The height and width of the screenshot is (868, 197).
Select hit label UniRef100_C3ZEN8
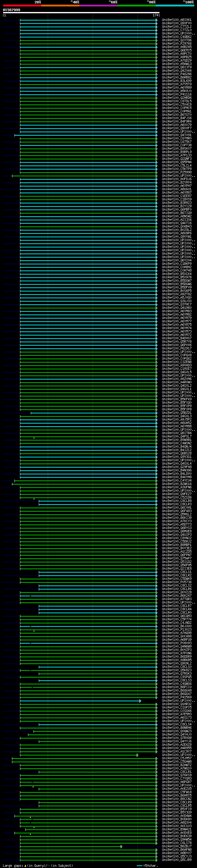tap(177, 362)
